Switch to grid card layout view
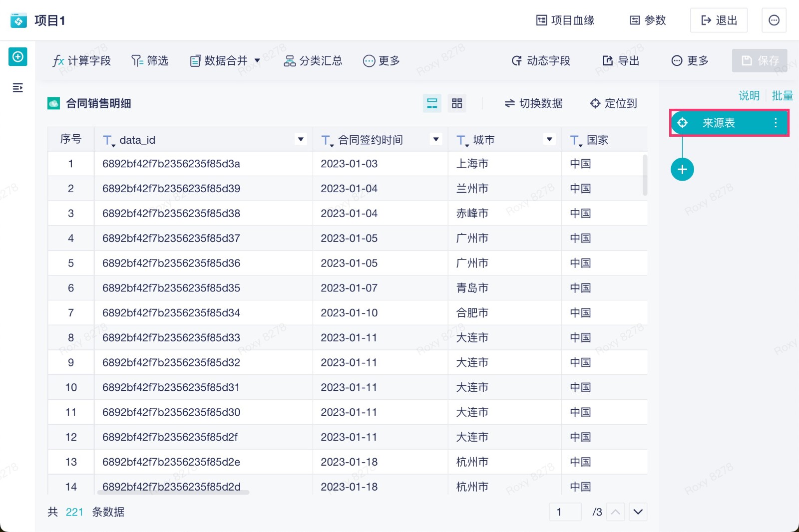The height and width of the screenshot is (532, 799). (x=457, y=103)
